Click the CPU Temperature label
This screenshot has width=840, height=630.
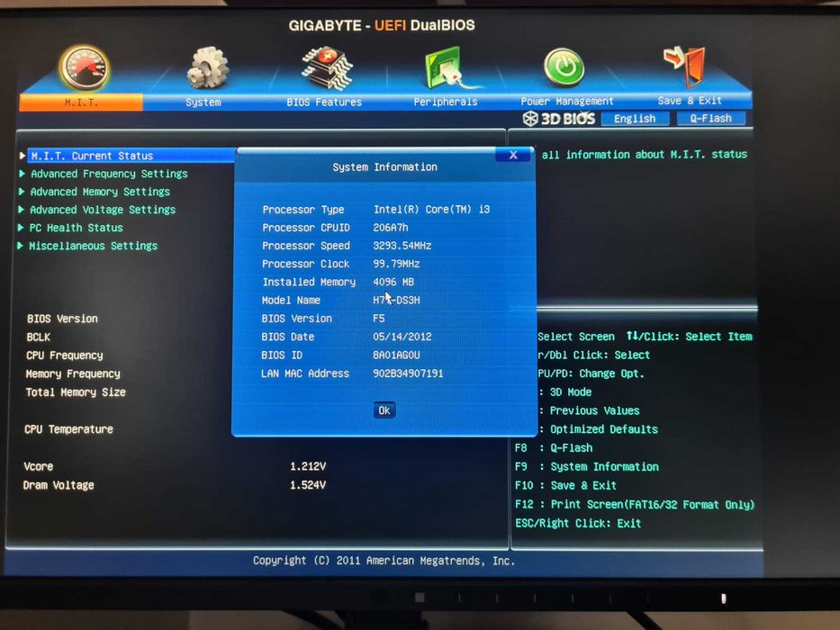tap(68, 429)
